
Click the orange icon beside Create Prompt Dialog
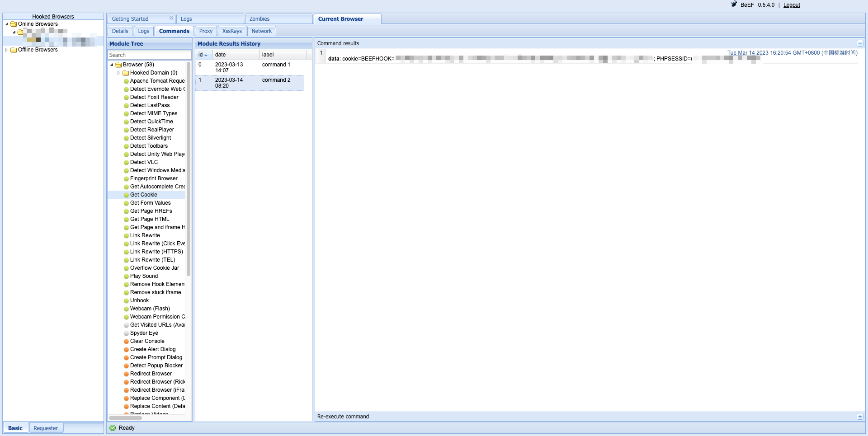click(127, 358)
